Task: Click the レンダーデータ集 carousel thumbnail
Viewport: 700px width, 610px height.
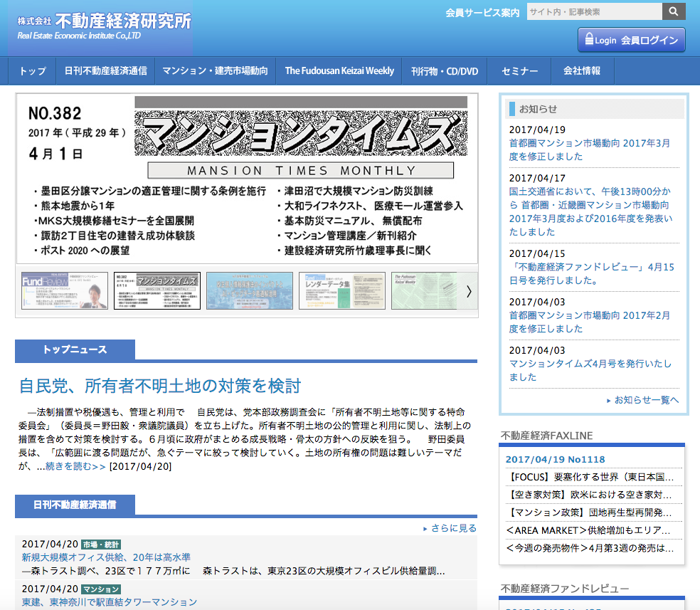Action: [341, 291]
